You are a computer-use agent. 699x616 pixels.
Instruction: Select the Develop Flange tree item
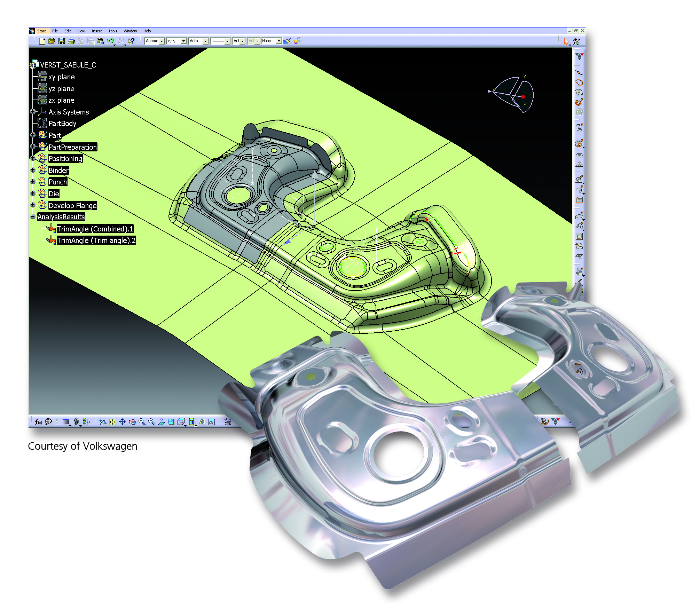[72, 206]
